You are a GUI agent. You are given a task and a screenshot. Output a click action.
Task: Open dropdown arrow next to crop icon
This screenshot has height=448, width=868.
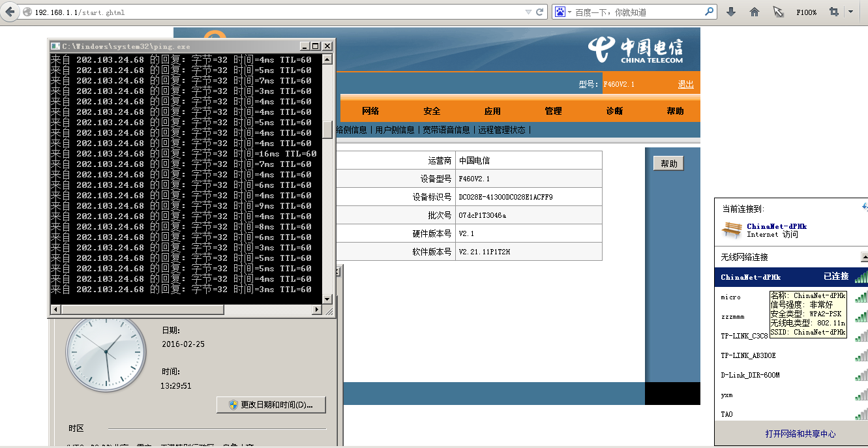point(850,12)
